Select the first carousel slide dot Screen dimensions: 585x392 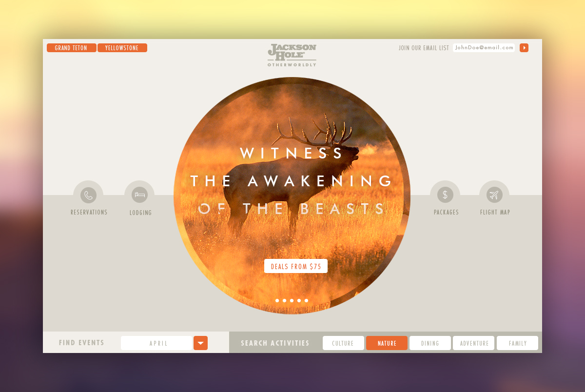click(x=277, y=300)
